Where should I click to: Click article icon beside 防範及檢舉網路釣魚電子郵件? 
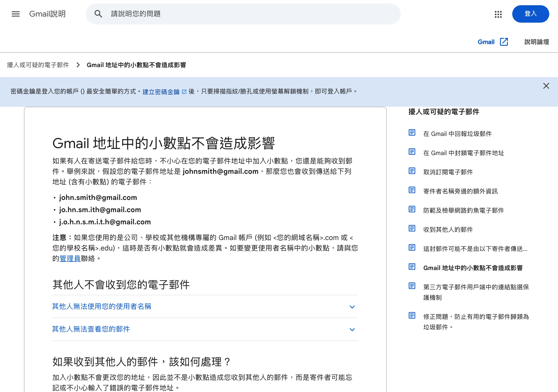pyautogui.click(x=412, y=209)
